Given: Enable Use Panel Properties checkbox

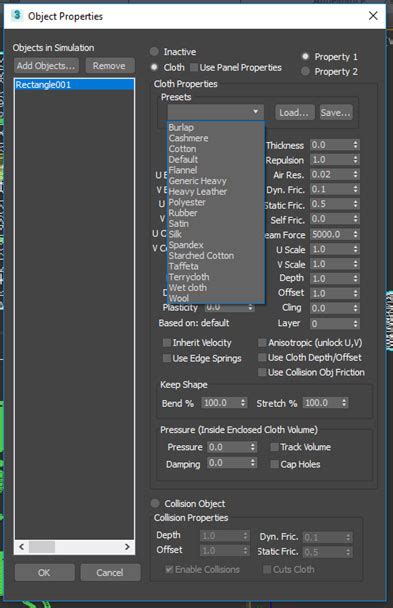Looking at the screenshot, I should point(194,67).
